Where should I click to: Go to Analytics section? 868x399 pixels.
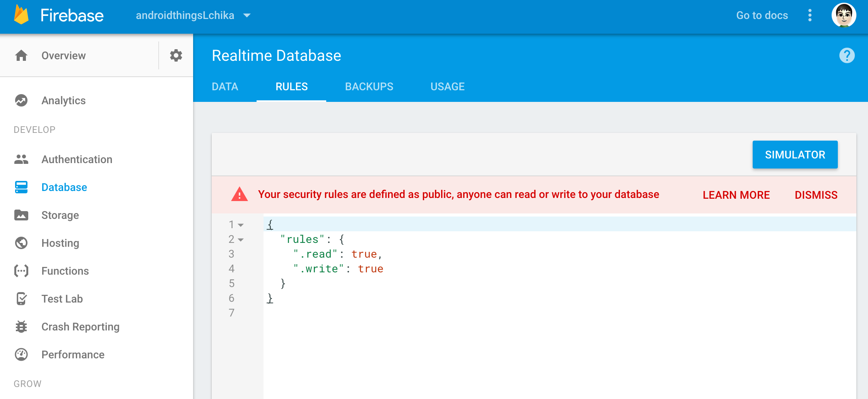63,100
